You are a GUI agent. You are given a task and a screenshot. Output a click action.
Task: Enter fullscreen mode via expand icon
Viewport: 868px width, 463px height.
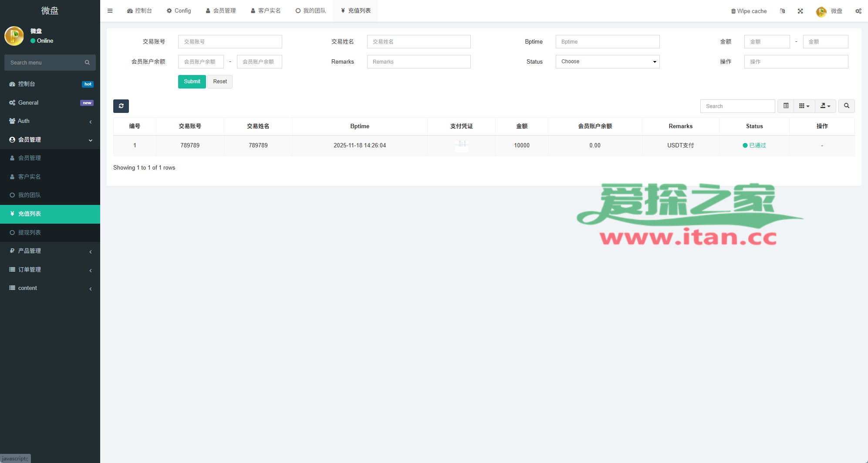click(800, 11)
